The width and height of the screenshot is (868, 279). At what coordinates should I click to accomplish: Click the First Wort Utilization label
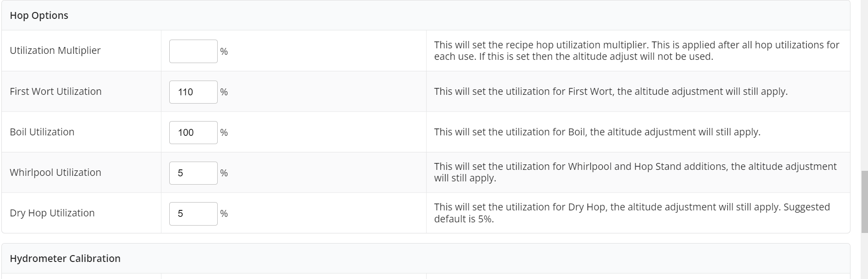pyautogui.click(x=56, y=92)
